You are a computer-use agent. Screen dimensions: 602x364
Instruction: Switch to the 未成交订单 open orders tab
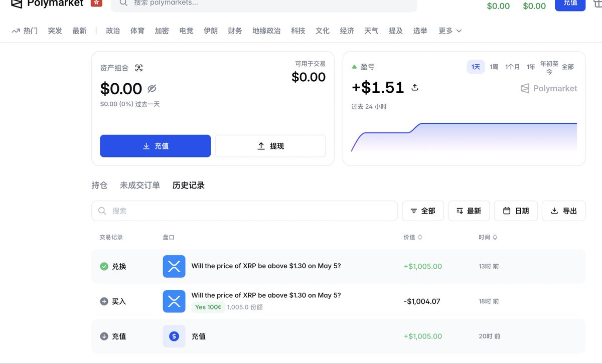pos(140,185)
